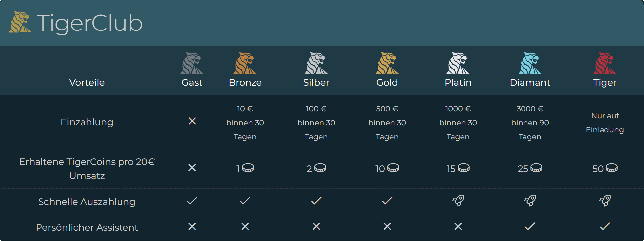
Task: Click the Einzahlung row label
Action: (x=87, y=122)
